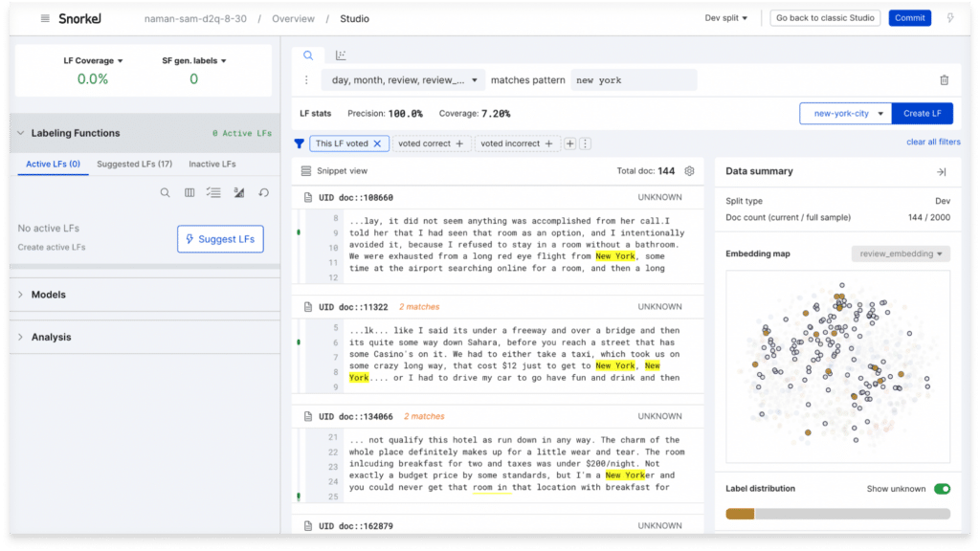This screenshot has height=551, width=980.
Task: Click clear all filters link
Action: [x=933, y=143]
